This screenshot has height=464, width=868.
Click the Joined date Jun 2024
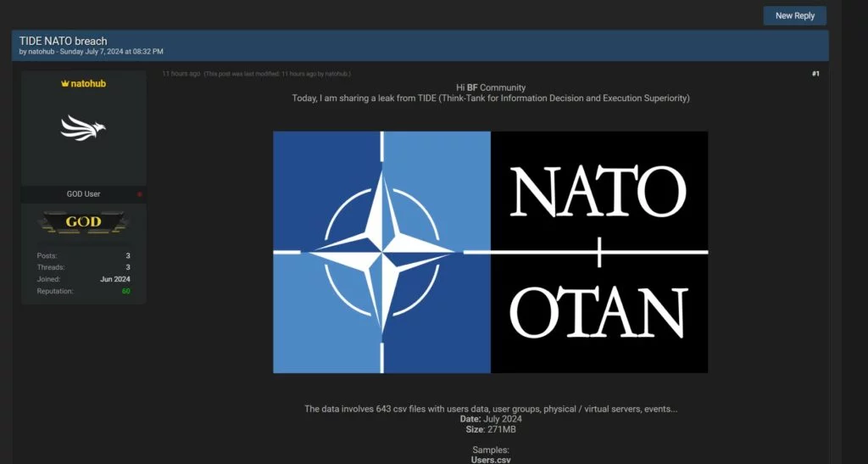pos(114,279)
